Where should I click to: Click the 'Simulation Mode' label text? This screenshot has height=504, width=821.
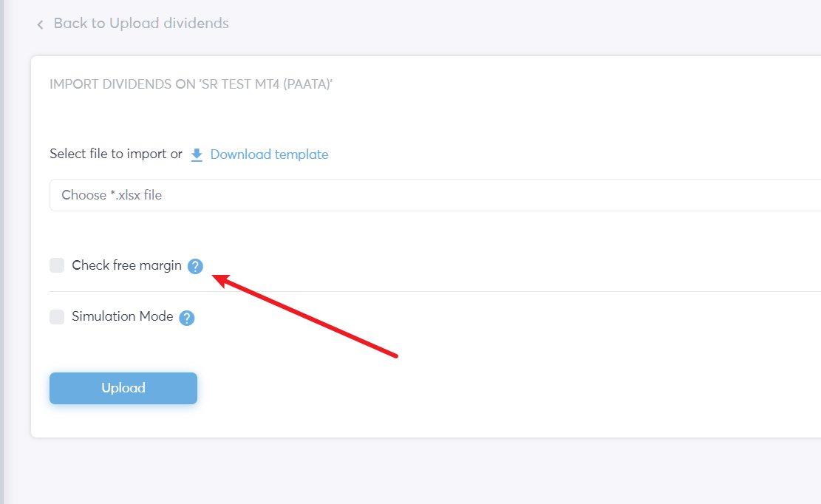123,316
